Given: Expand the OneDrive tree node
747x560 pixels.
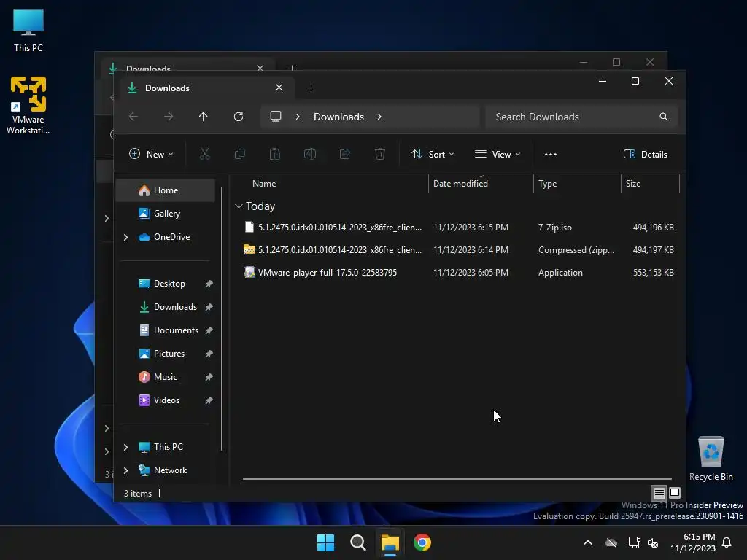Looking at the screenshot, I should (x=125, y=237).
